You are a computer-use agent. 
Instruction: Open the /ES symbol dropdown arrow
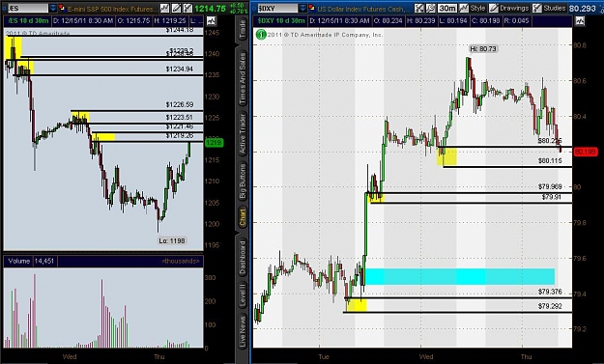[x=53, y=8]
